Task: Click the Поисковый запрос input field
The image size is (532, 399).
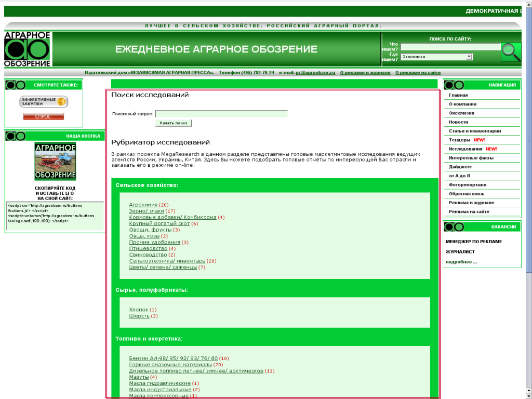Action: coord(221,114)
